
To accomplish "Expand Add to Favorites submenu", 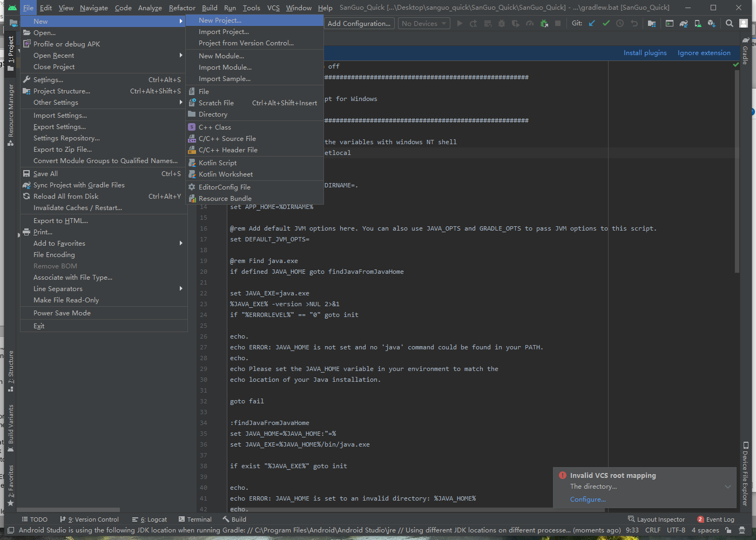I will tap(181, 244).
